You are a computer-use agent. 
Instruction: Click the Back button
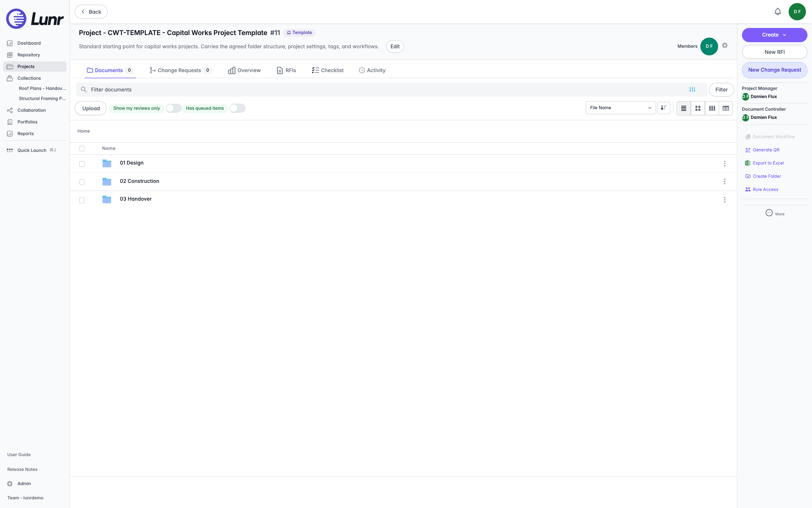point(91,12)
